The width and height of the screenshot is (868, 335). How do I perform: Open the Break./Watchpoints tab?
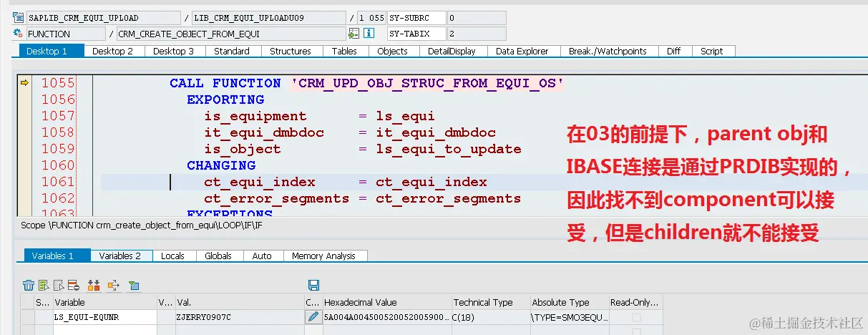pos(608,51)
